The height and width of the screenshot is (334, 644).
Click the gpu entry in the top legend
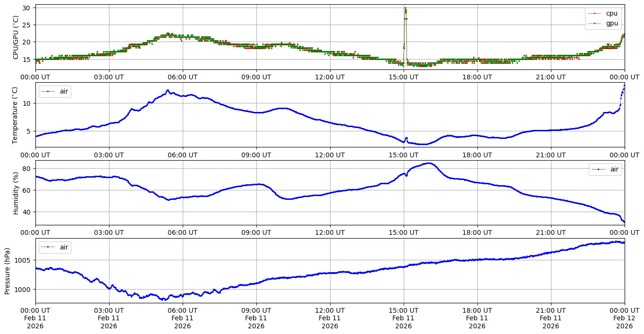pos(611,23)
